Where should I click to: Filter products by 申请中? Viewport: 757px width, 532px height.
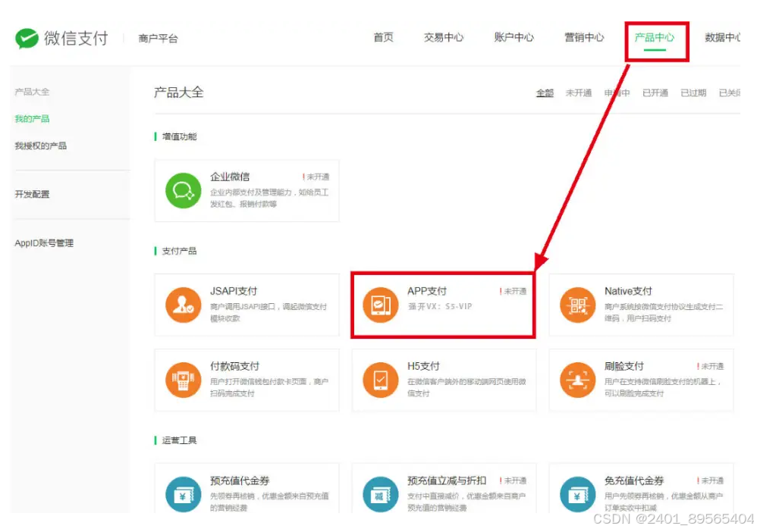click(x=617, y=93)
